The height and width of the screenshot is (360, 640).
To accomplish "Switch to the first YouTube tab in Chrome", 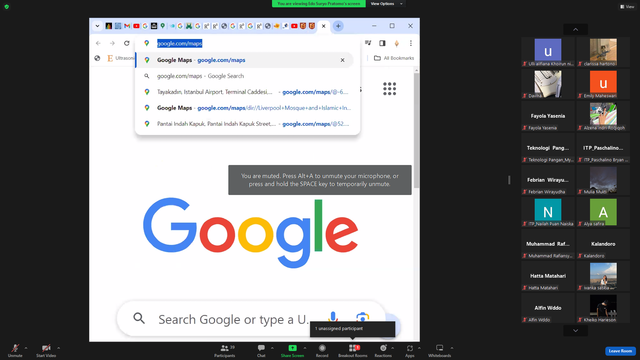I will [136, 26].
